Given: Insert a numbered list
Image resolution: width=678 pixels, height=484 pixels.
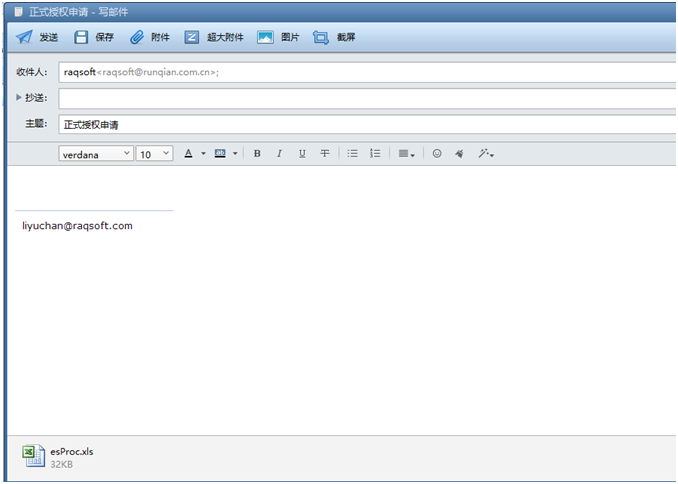Looking at the screenshot, I should point(375,154).
